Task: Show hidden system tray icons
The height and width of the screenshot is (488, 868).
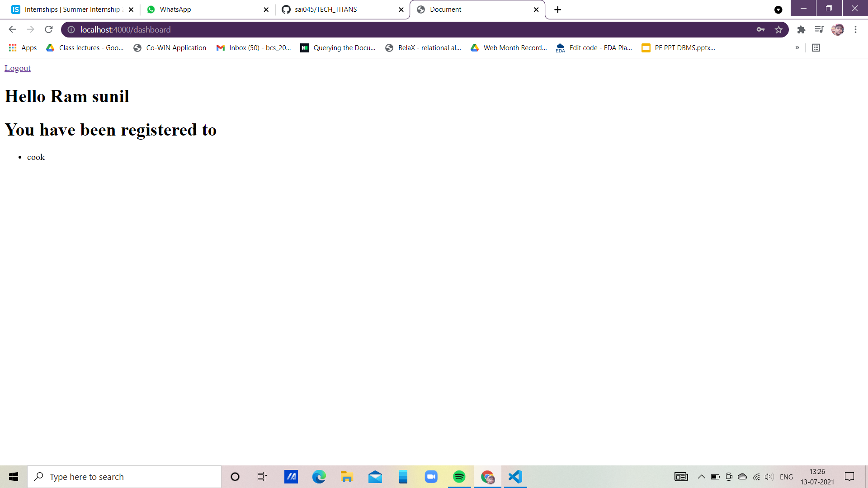Action: tap(701, 477)
